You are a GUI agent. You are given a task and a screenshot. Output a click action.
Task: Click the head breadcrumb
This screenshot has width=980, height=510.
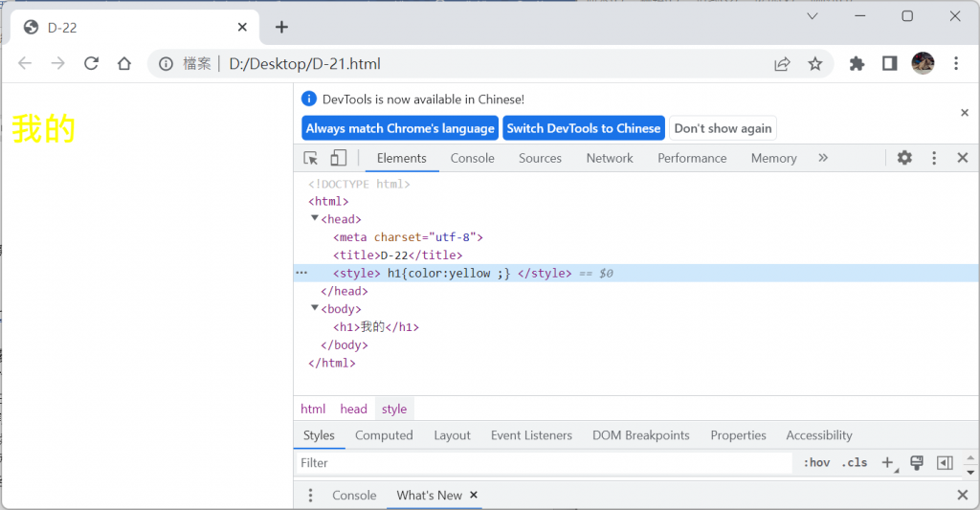[354, 409]
